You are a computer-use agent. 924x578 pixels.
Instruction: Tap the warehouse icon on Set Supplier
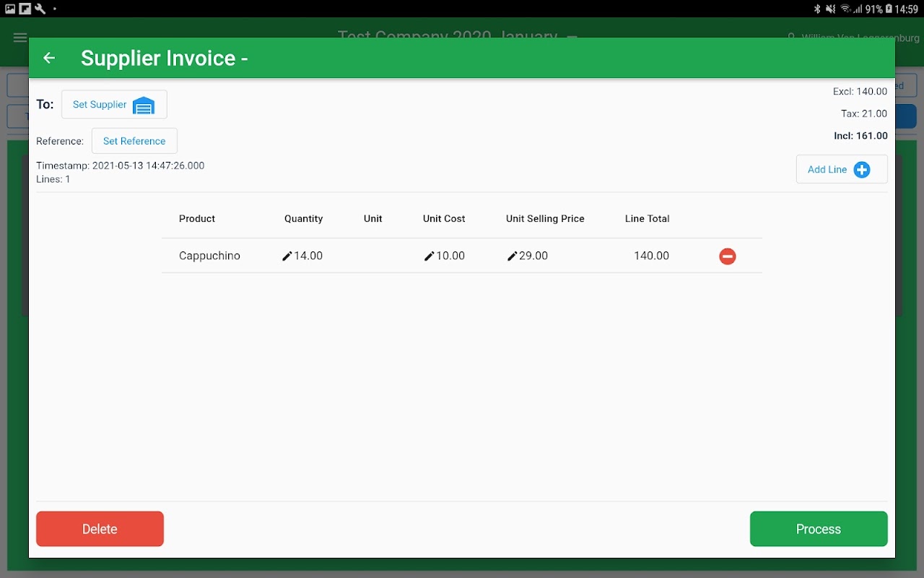pos(144,105)
